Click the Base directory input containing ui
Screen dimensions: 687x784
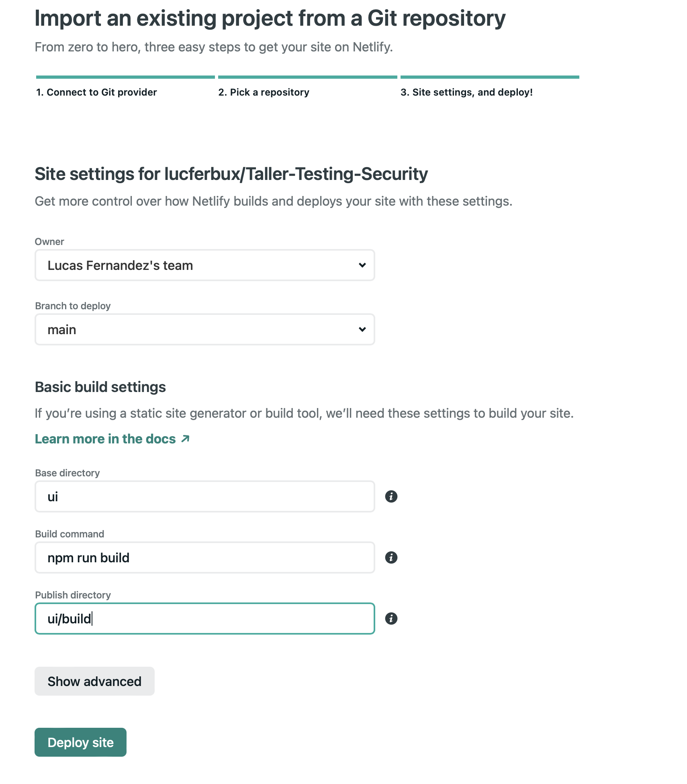tap(204, 496)
